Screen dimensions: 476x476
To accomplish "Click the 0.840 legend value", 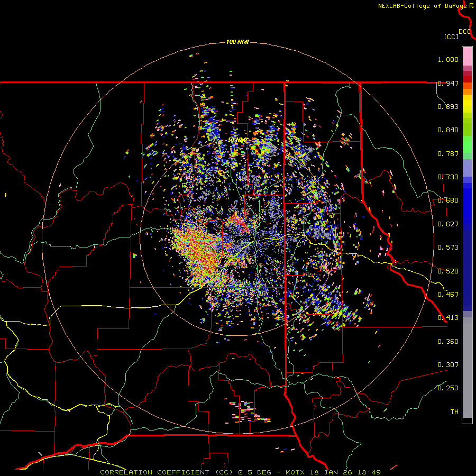I will [448, 130].
